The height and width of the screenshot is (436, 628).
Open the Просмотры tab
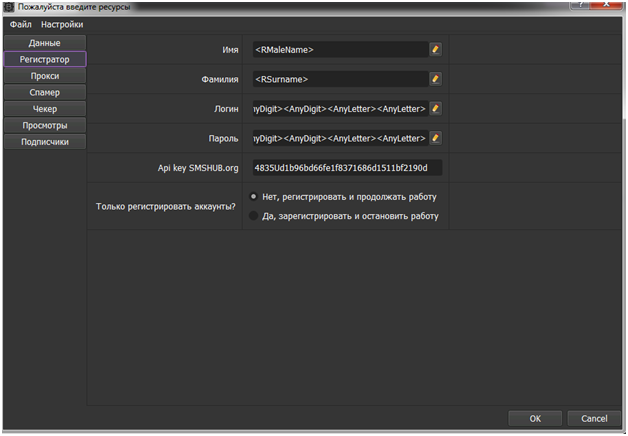pos(44,125)
